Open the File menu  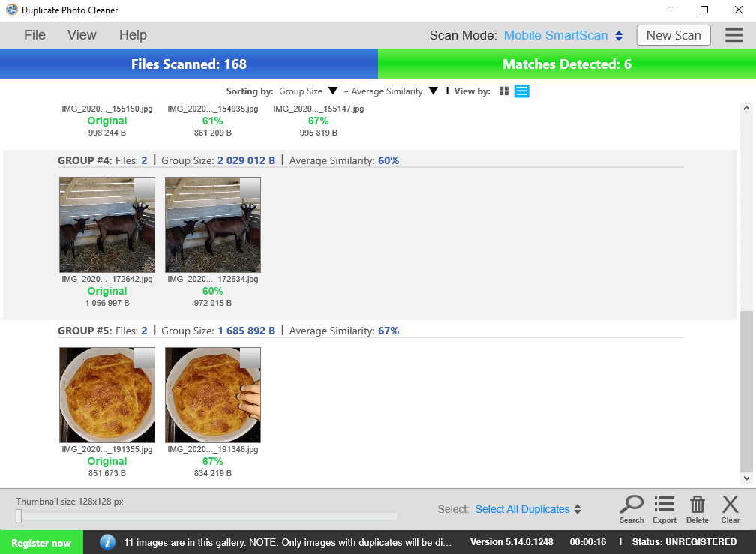tap(34, 35)
